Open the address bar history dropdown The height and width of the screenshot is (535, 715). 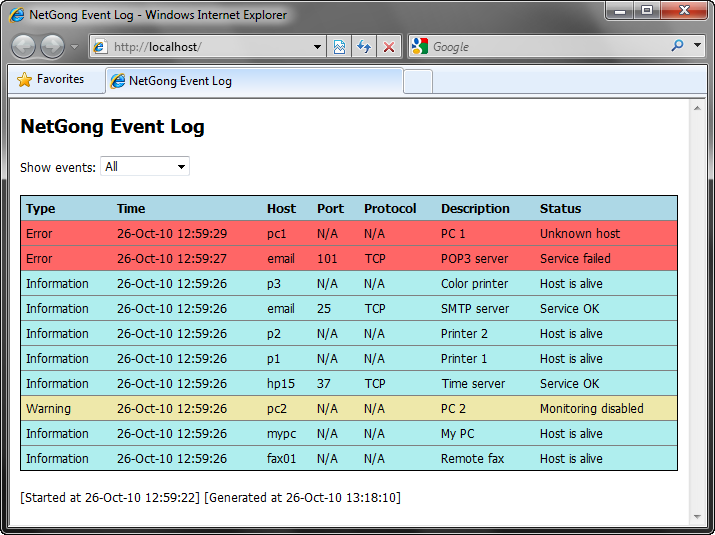pos(317,47)
